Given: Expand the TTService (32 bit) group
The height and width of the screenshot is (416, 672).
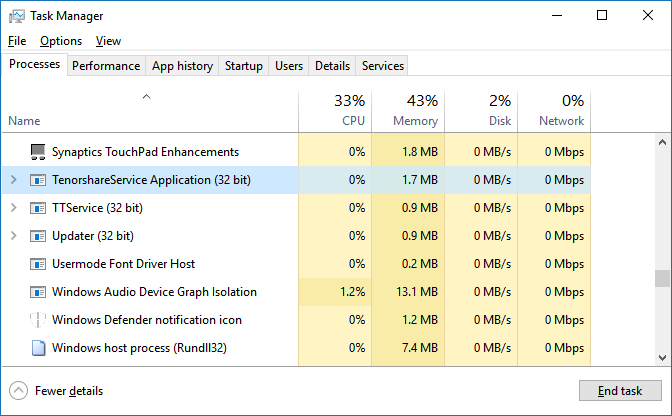Looking at the screenshot, I should click(13, 208).
